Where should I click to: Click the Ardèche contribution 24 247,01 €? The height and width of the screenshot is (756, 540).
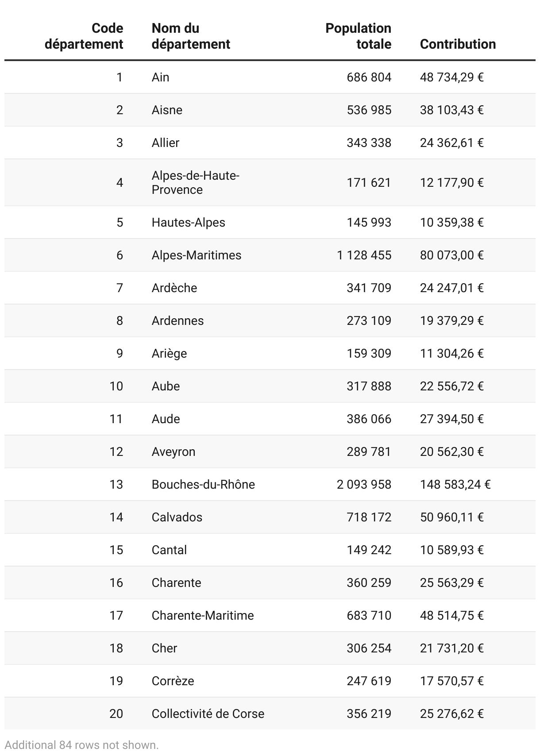tap(451, 288)
